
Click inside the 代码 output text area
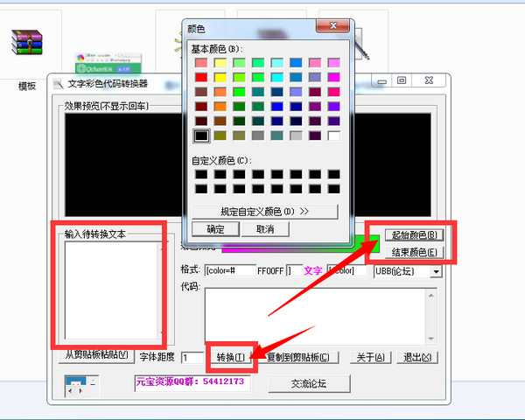316,317
